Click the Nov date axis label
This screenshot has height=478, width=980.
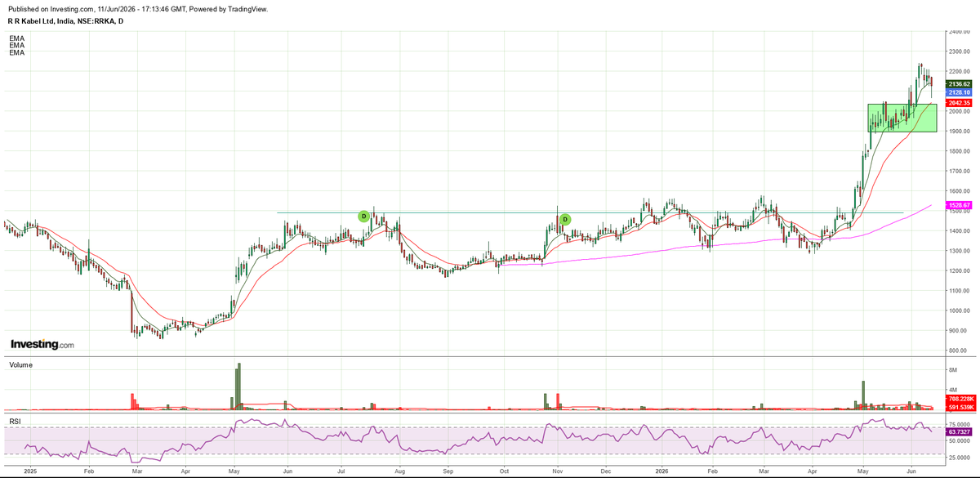(x=557, y=472)
